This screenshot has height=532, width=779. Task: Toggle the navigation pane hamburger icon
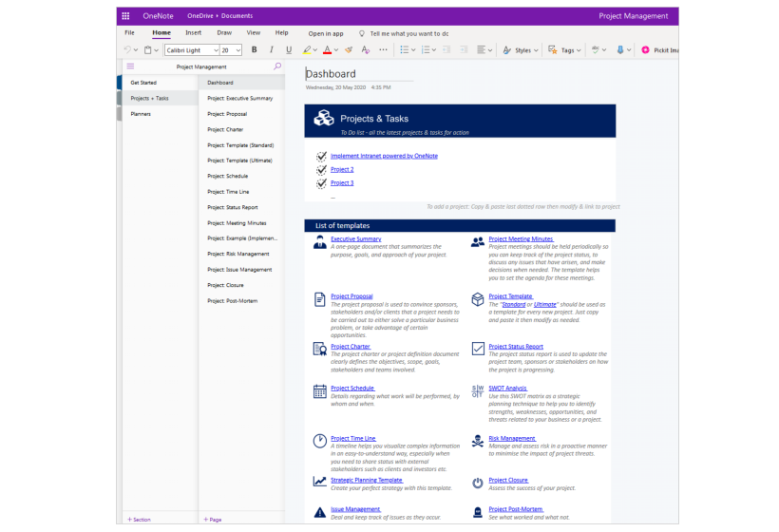coord(130,66)
